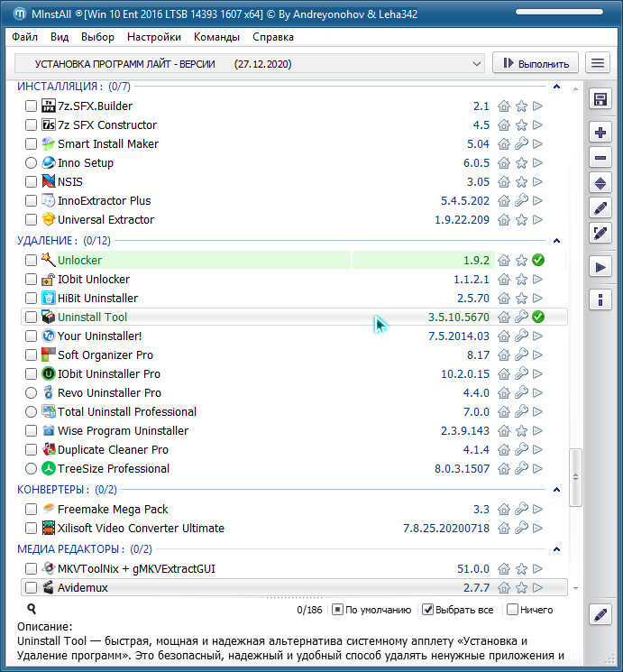
Task: Click key icon for Xilisoft Video Converter Ultimate
Action: click(521, 528)
